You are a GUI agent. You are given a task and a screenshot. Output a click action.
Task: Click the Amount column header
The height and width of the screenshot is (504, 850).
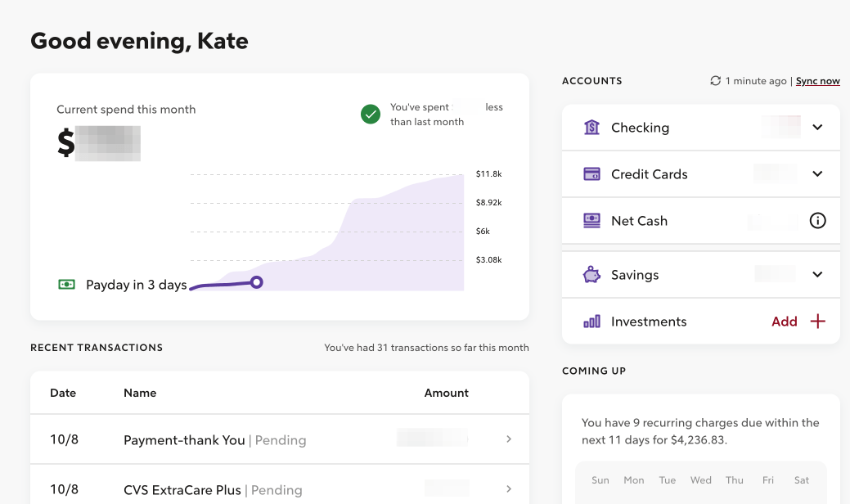[x=446, y=393]
